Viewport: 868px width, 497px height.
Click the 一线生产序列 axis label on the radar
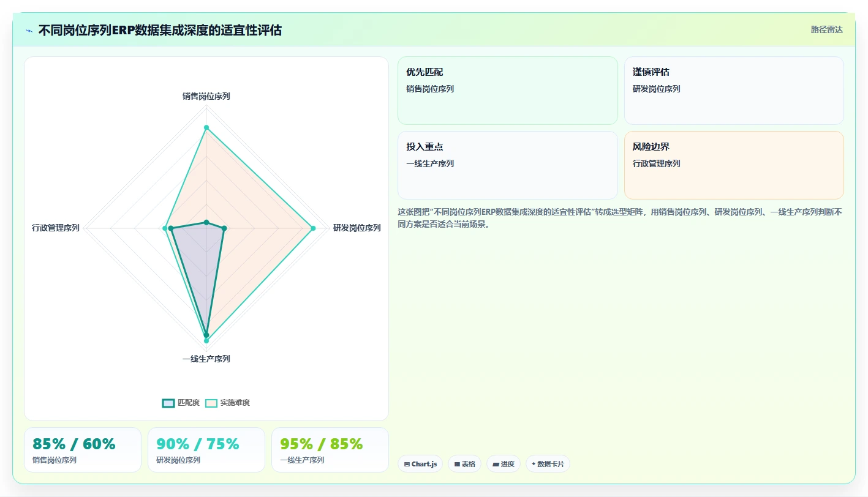206,359
